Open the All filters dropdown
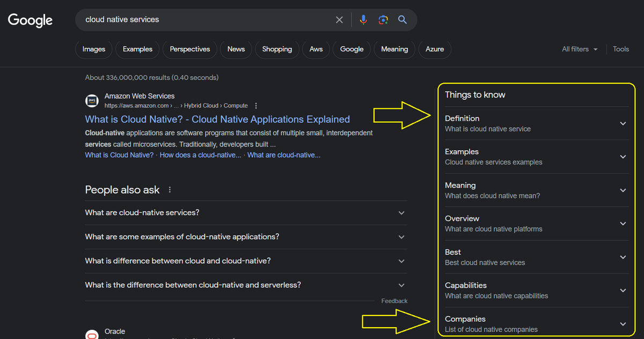Screen dimensions: 644x339 (580, 49)
